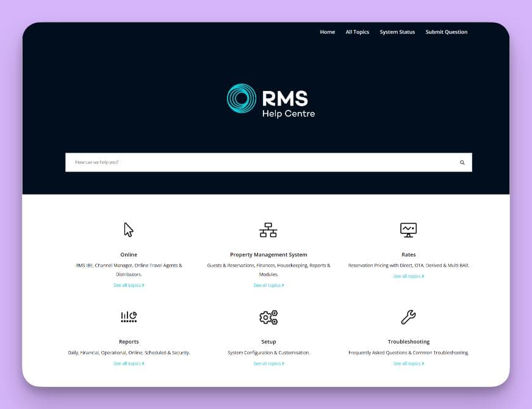
Task: Open 'See all topics' under Setup
Action: [268, 363]
